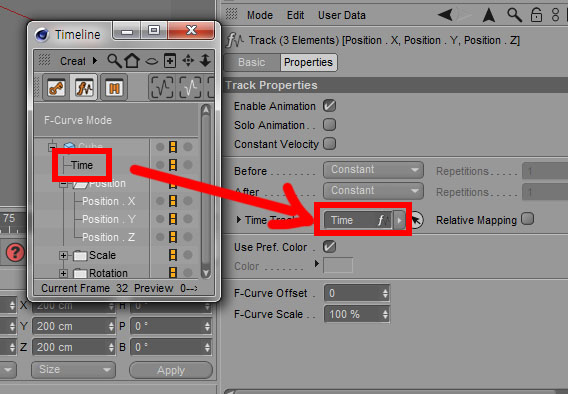Enable Constant Velocity checkbox
Image resolution: width=568 pixels, height=394 pixels.
tap(329, 143)
